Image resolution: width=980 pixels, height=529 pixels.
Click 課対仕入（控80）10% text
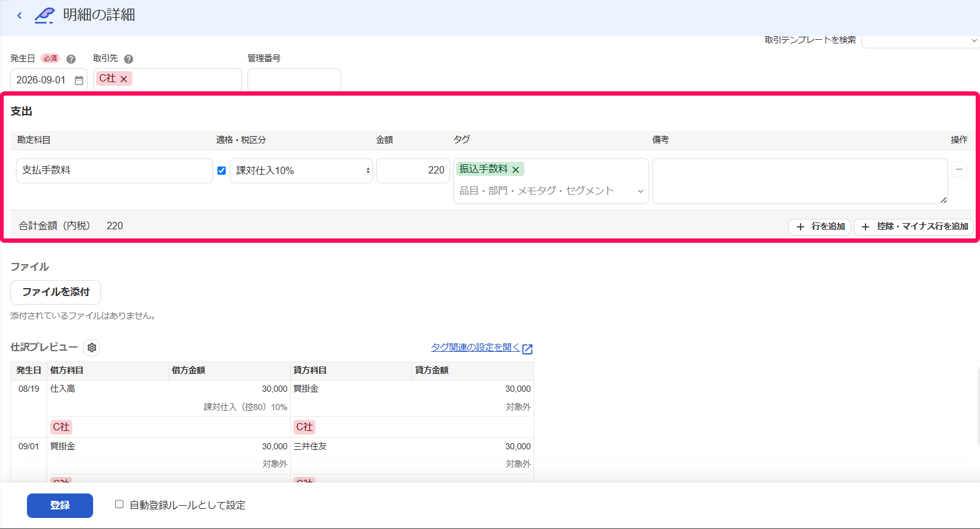tap(246, 407)
